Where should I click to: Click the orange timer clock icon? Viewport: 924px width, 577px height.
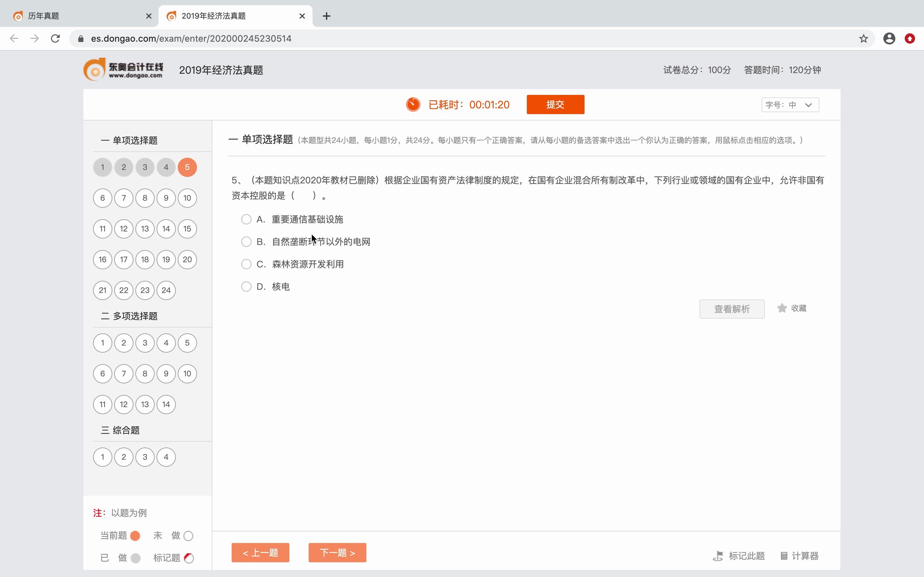[413, 104]
